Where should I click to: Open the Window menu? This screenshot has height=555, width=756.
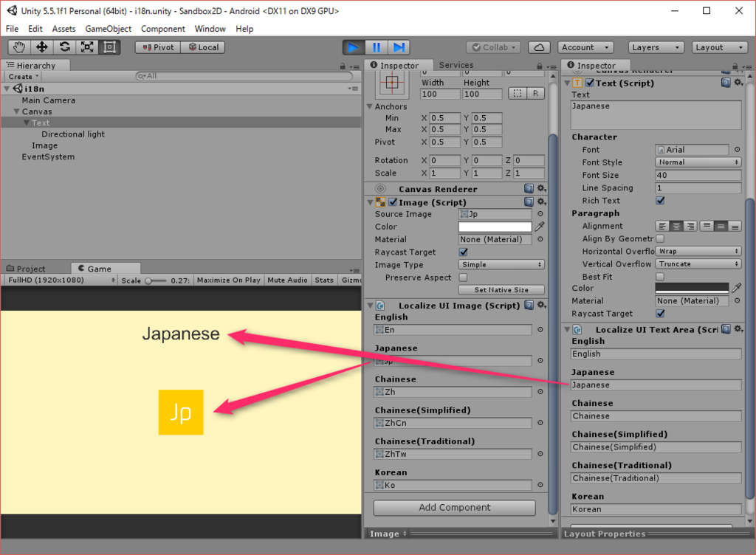[x=210, y=29]
